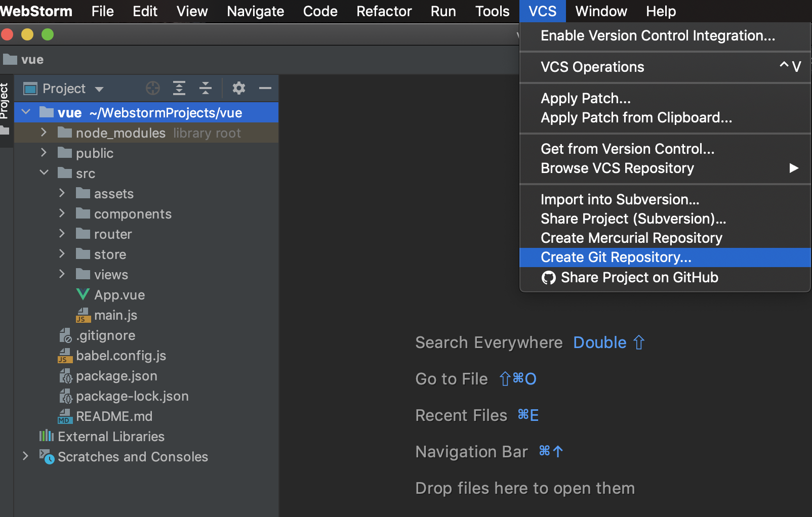The image size is (812, 517).
Task: Expand the node_modules folder
Action: (44, 133)
